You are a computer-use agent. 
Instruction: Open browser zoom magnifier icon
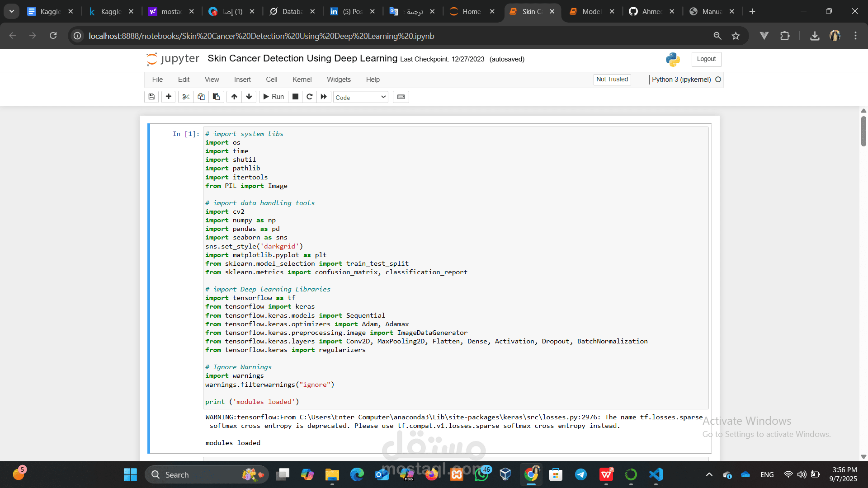coord(717,36)
